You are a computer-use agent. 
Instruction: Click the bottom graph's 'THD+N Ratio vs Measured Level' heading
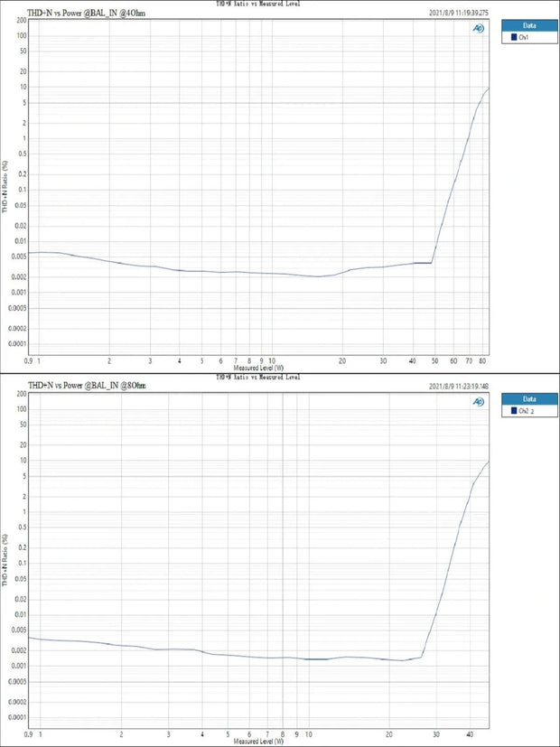pyautogui.click(x=258, y=377)
